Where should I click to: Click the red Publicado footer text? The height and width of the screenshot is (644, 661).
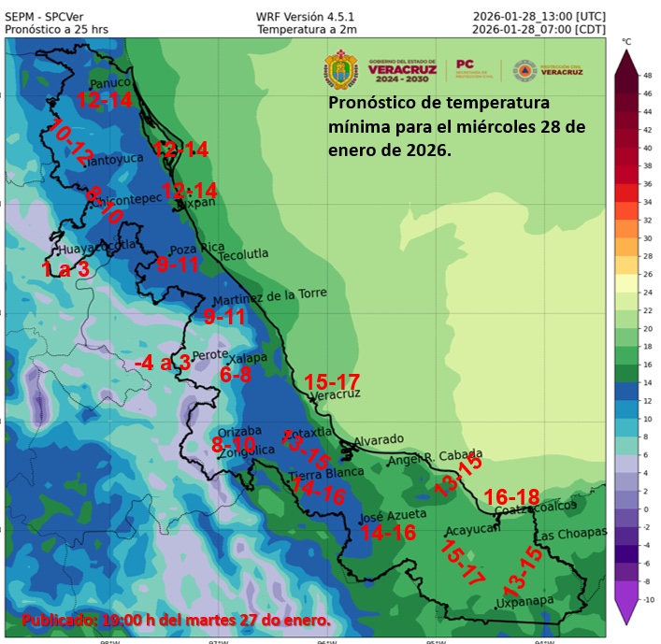pos(176,621)
